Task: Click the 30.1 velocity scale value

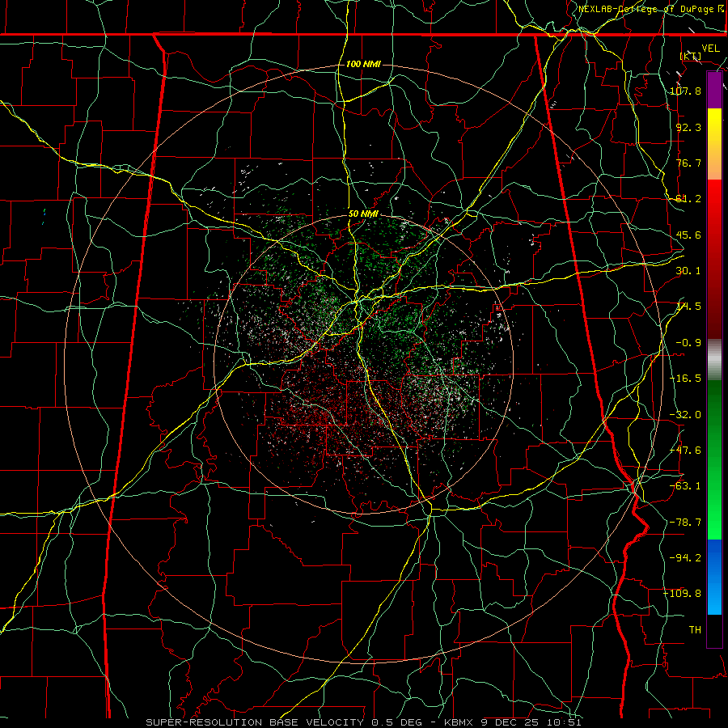Action: point(688,271)
